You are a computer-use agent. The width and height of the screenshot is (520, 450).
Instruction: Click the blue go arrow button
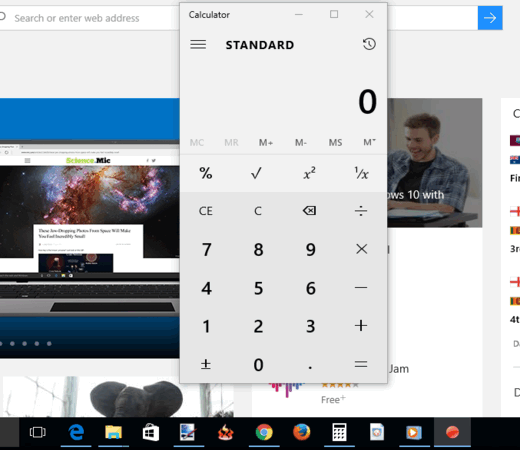tap(490, 18)
